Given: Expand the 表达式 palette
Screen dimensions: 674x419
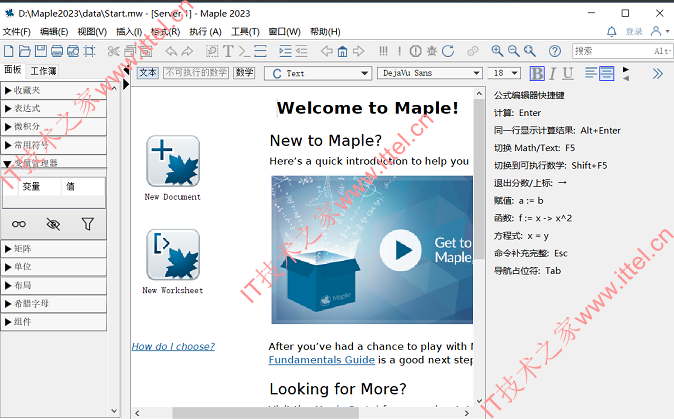Looking at the screenshot, I should point(53,108).
